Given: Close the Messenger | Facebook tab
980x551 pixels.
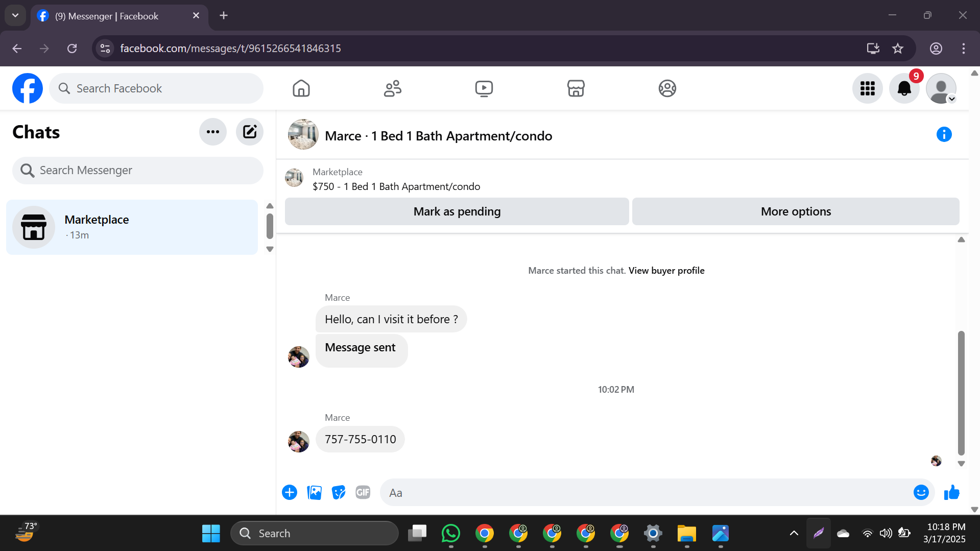Looking at the screenshot, I should tap(196, 15).
